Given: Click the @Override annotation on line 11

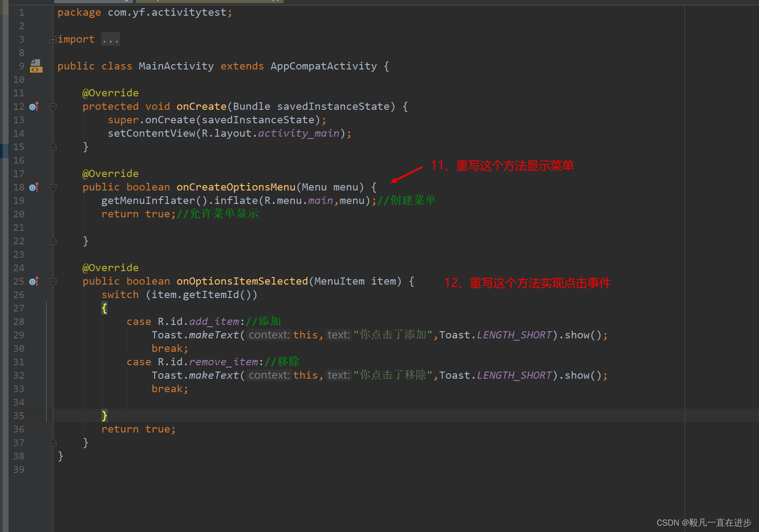Looking at the screenshot, I should [x=111, y=93].
